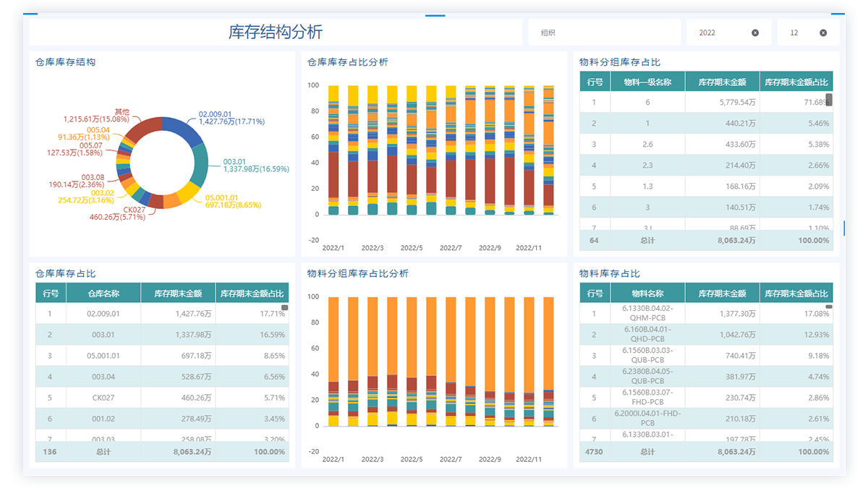Viewport: 868px width, 488px height.
Task: Clear the 12 month filter
Action: coord(823,33)
